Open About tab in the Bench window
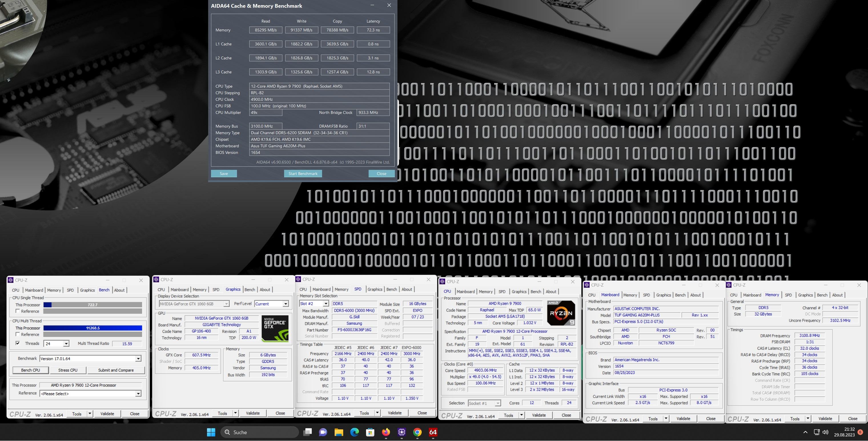This screenshot has height=441, width=868. (x=119, y=290)
